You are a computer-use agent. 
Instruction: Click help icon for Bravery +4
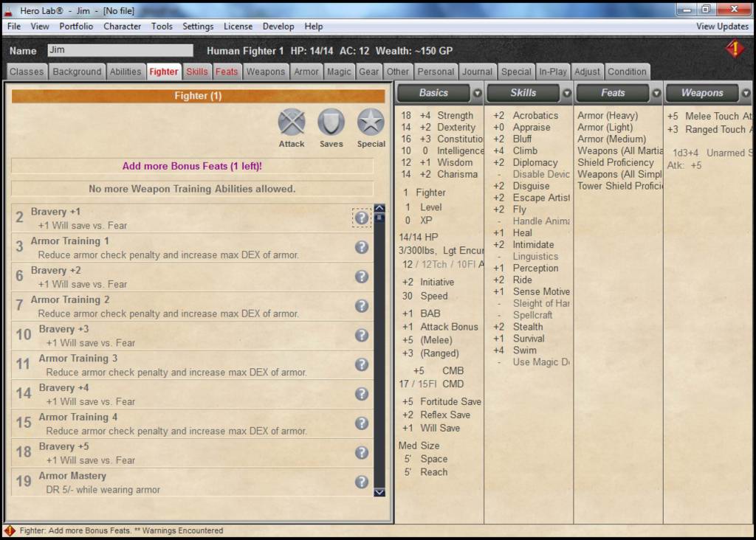362,394
